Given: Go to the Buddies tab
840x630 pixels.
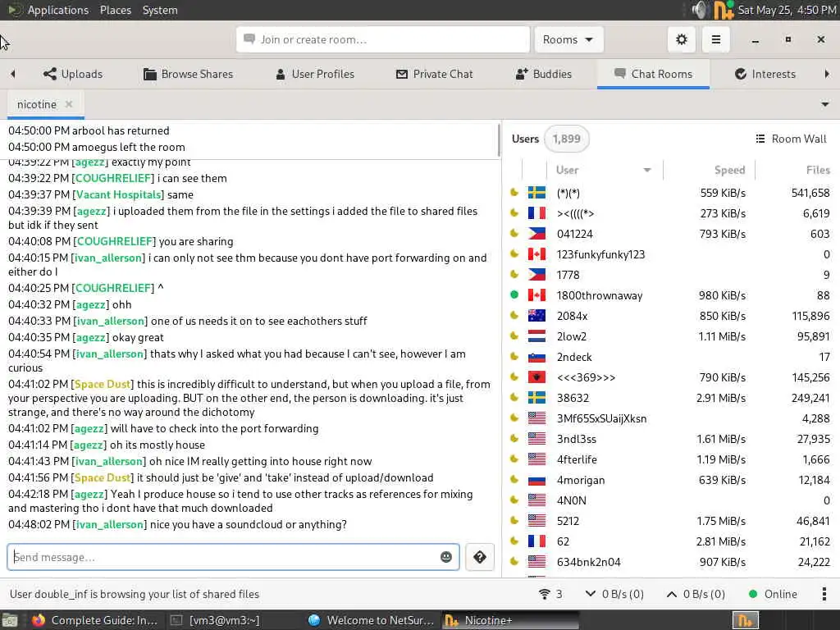Looking at the screenshot, I should click(543, 74).
